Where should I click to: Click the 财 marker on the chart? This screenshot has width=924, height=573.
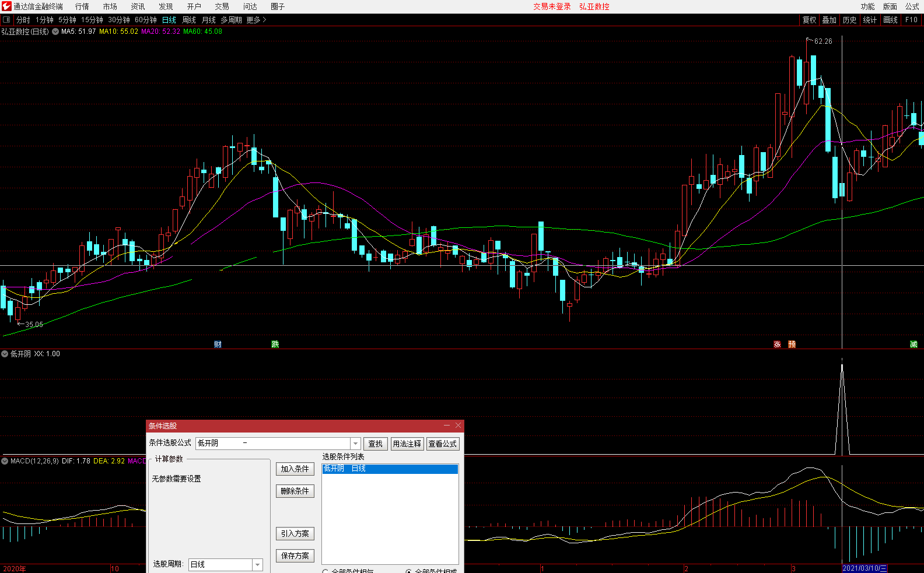pos(218,344)
